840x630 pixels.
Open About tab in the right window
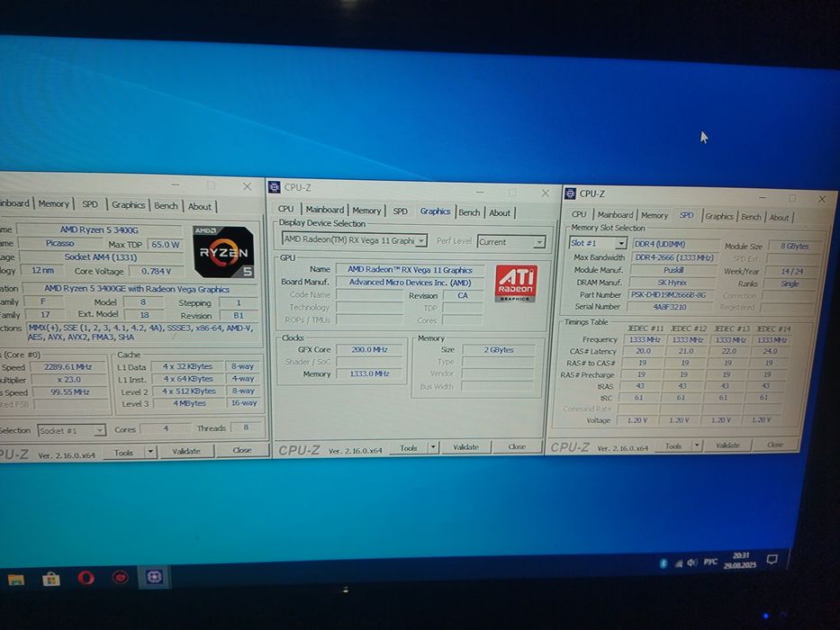[x=779, y=217]
